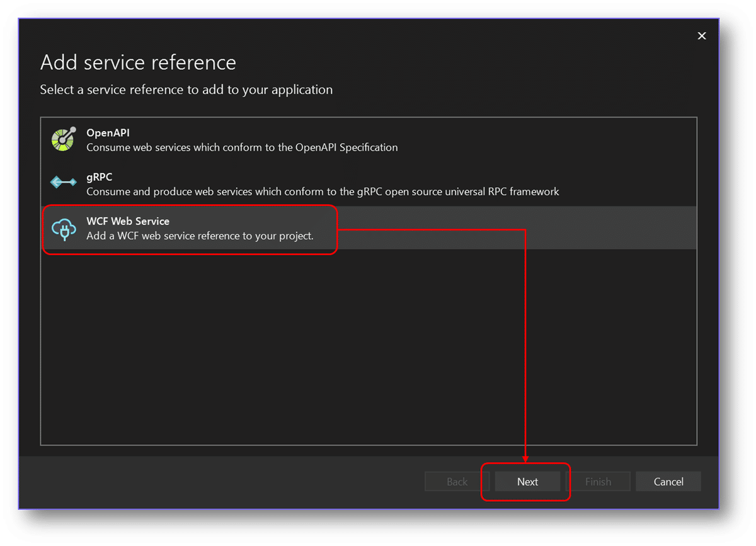Select the OpenAPI title text
Image resolution: width=756 pixels, height=546 pixels.
(x=108, y=133)
